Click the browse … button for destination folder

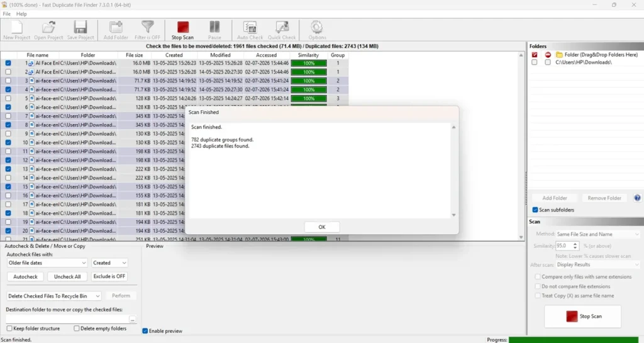(x=132, y=319)
